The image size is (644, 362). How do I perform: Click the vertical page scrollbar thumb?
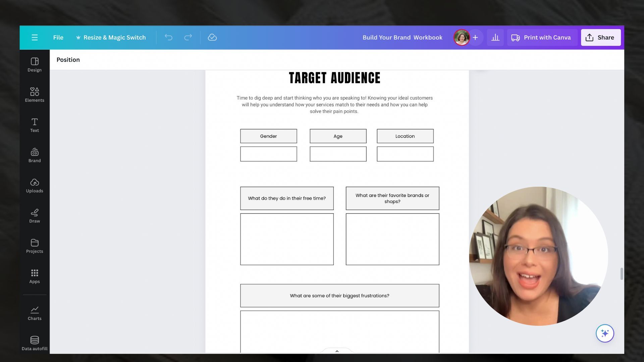[622, 274]
